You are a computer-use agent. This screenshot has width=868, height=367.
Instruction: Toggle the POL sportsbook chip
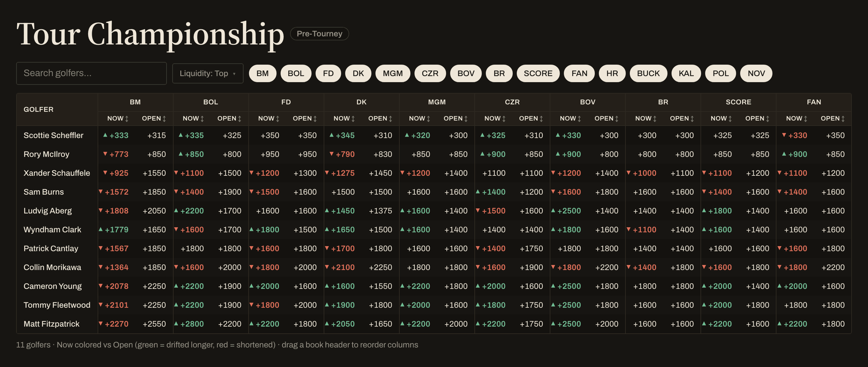721,73
